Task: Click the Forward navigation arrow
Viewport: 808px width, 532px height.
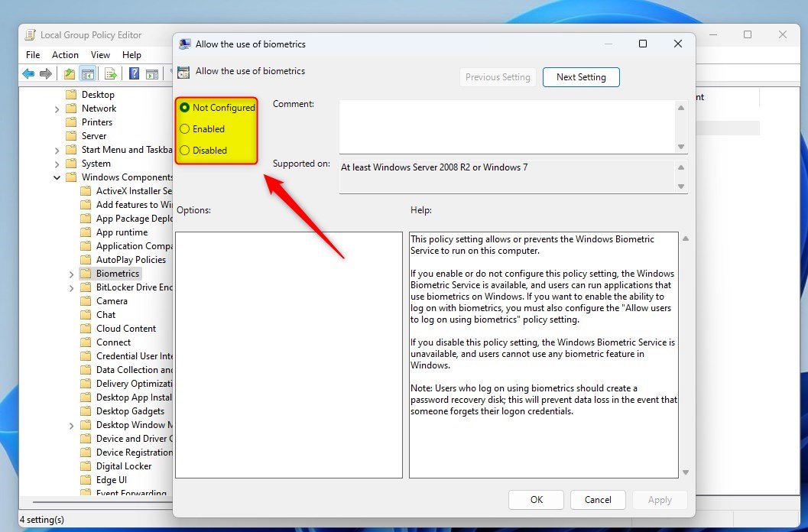Action: pyautogui.click(x=45, y=73)
